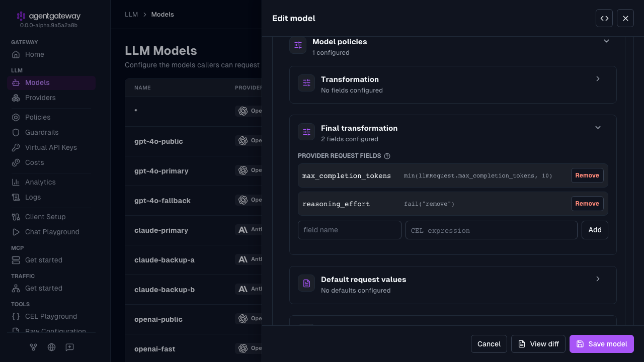This screenshot has width=644, height=362.
Task: Select the gpt-4o-fallback model row
Action: (194, 201)
